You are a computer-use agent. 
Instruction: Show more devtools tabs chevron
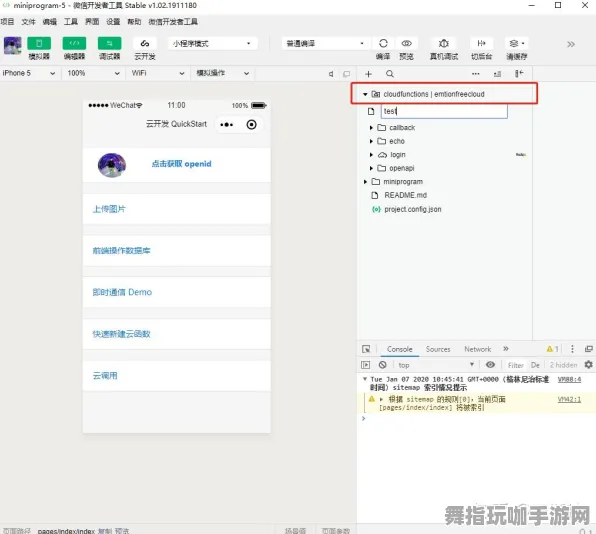point(506,349)
